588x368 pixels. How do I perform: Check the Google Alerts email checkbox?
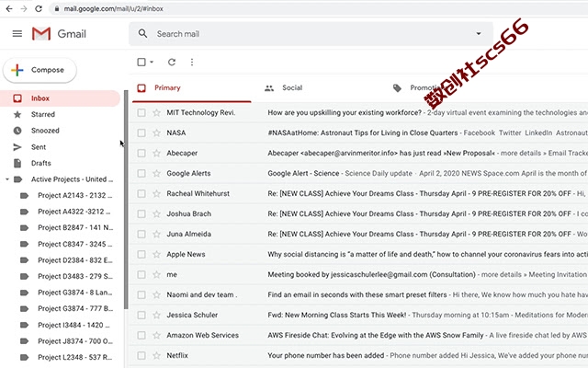click(141, 174)
